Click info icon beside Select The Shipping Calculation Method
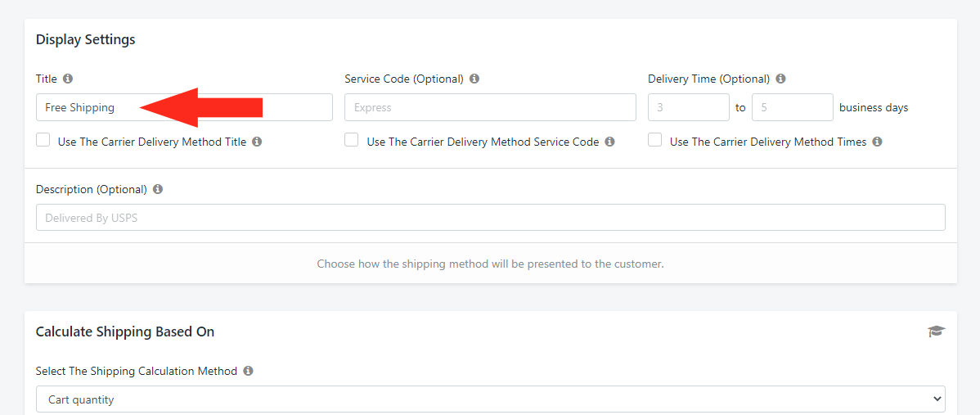Viewport: 980px width, 415px height. 248,371
